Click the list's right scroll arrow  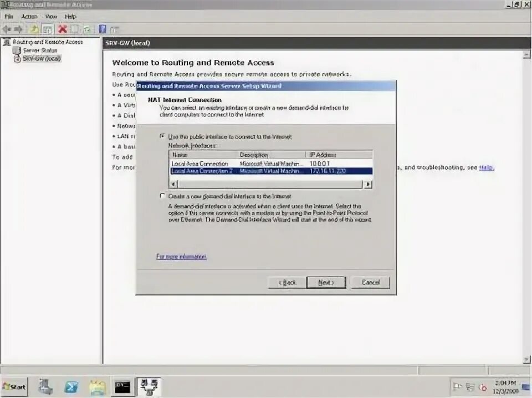368,184
